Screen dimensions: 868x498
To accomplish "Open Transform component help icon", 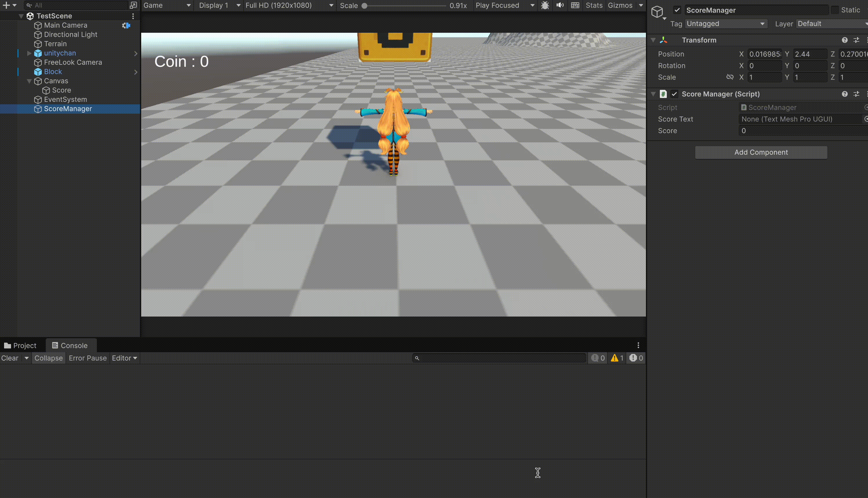I will click(x=845, y=40).
